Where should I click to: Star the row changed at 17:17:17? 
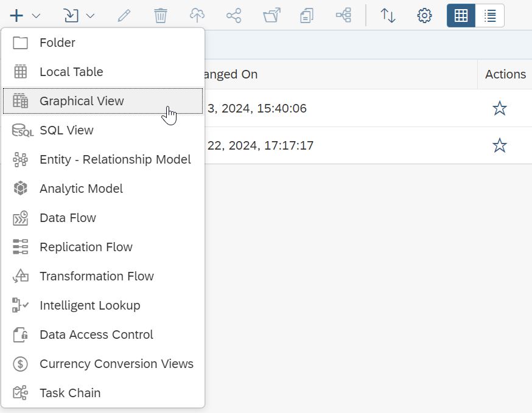(499, 145)
